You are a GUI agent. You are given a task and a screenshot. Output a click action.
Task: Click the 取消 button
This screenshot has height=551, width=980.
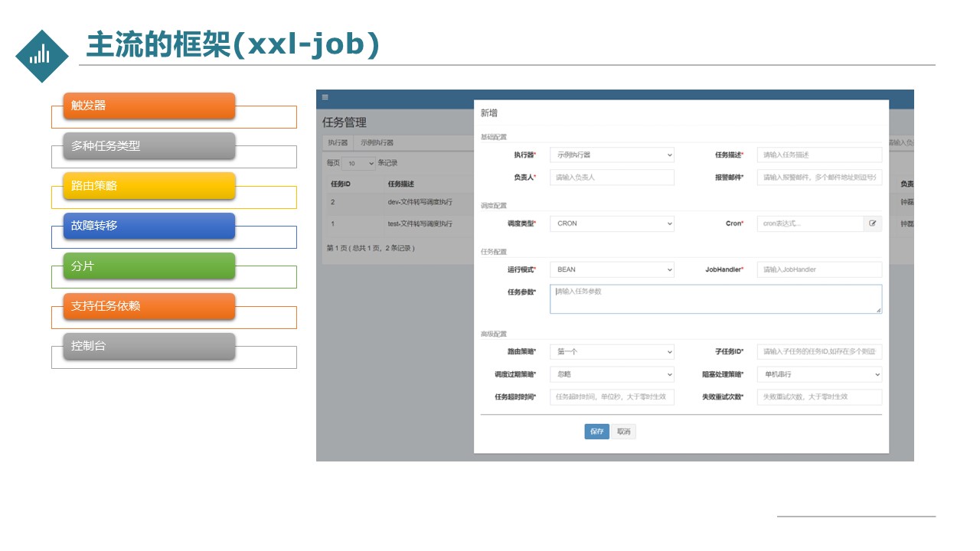[x=623, y=432]
